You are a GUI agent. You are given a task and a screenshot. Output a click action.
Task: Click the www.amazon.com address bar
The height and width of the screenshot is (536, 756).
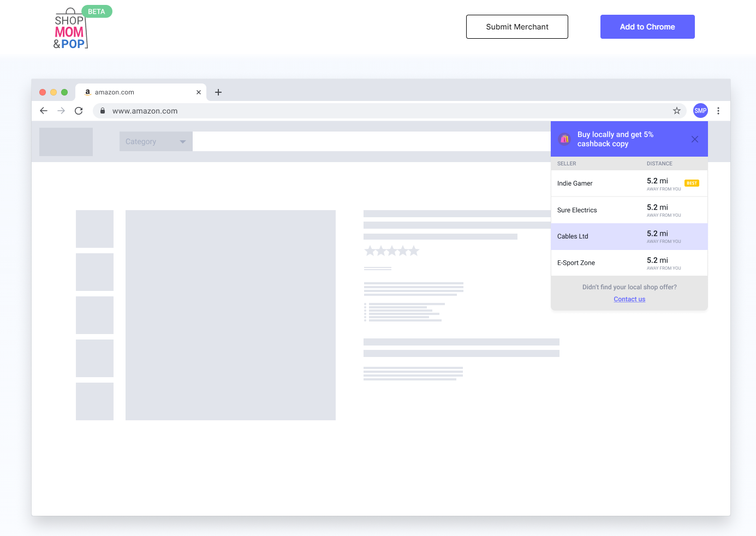tap(390, 111)
